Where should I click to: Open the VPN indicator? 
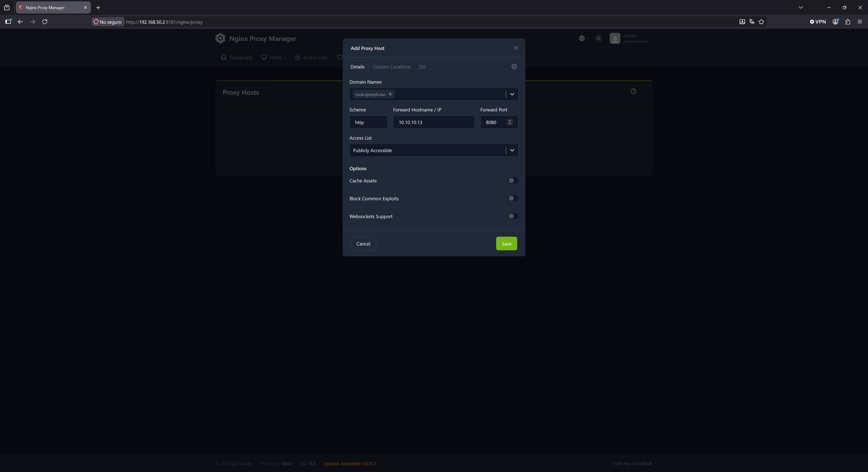tap(818, 22)
